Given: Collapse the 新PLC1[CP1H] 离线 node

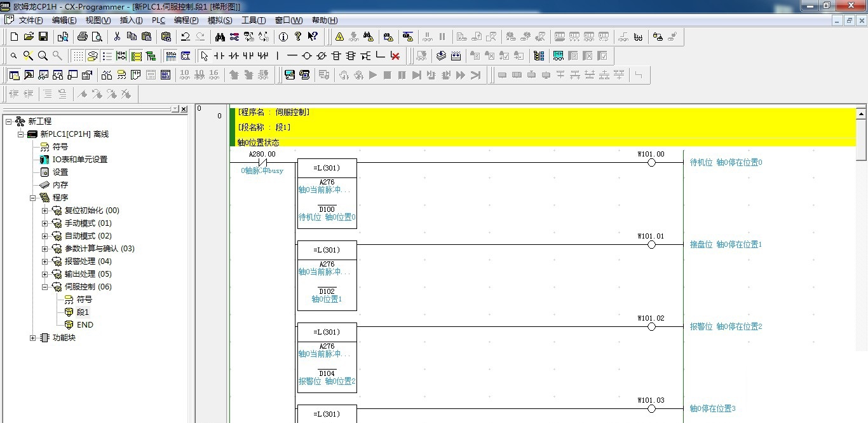Looking at the screenshot, I should [x=20, y=134].
